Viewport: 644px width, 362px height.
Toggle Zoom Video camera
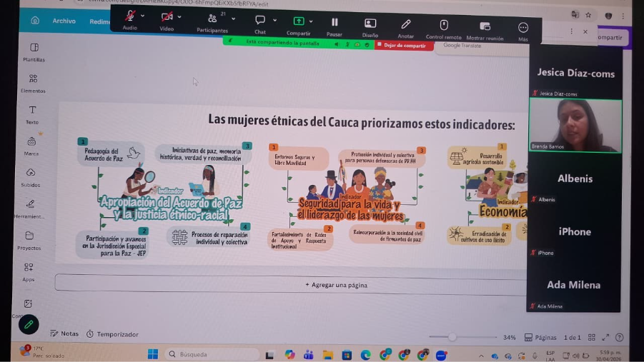click(x=167, y=21)
